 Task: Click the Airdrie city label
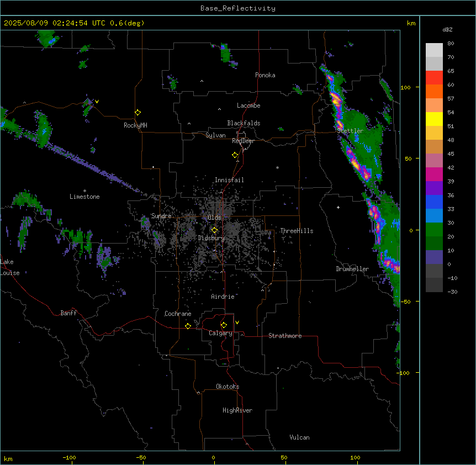click(223, 297)
